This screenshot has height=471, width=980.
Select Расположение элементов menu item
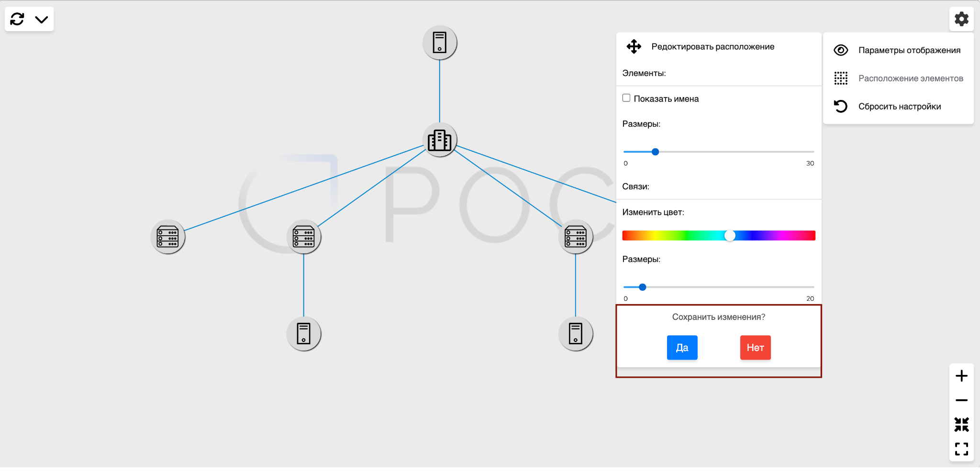coord(910,78)
